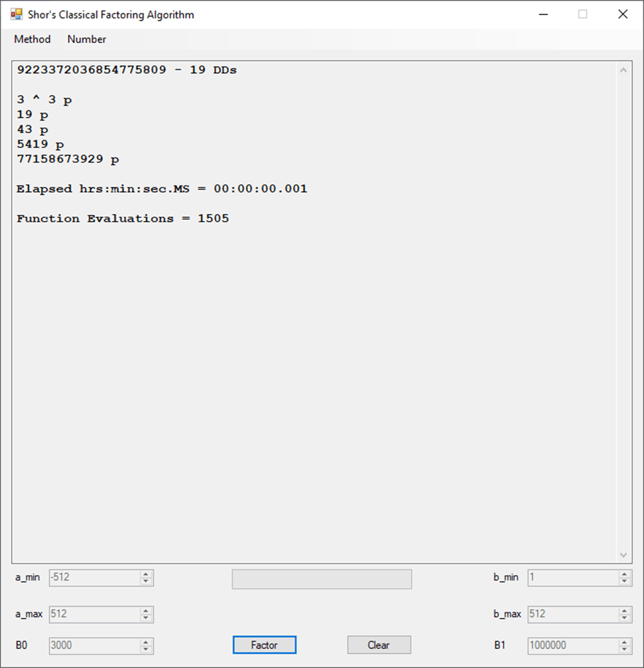Click the a_max input field

(x=94, y=615)
